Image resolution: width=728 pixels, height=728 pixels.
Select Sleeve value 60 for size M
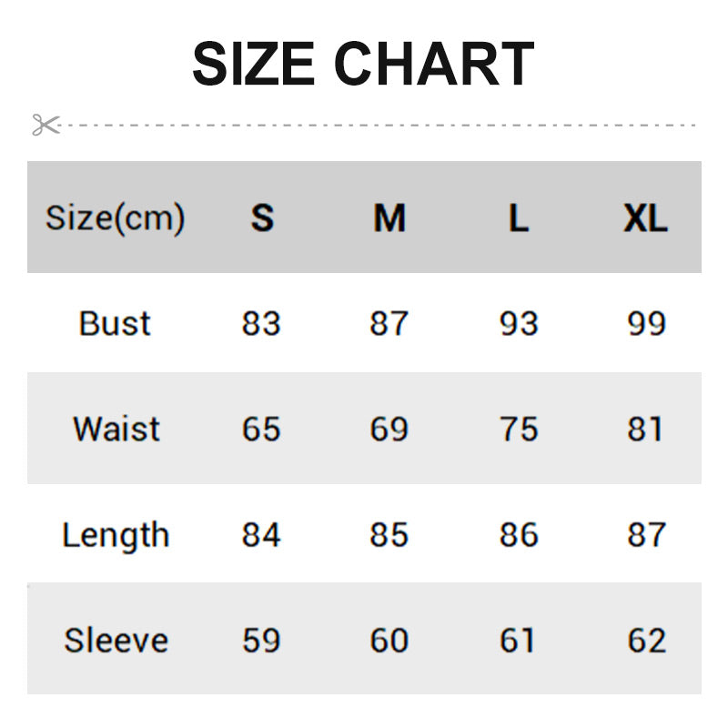[389, 641]
